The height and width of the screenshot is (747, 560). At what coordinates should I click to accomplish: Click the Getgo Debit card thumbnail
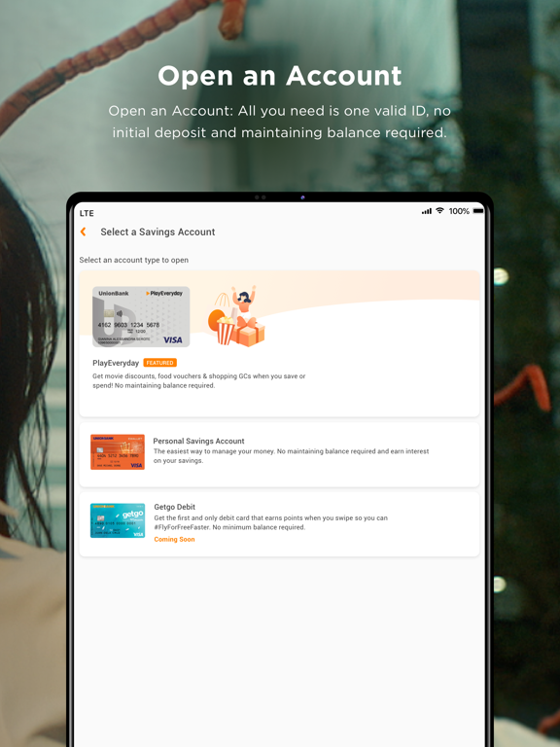(x=118, y=520)
